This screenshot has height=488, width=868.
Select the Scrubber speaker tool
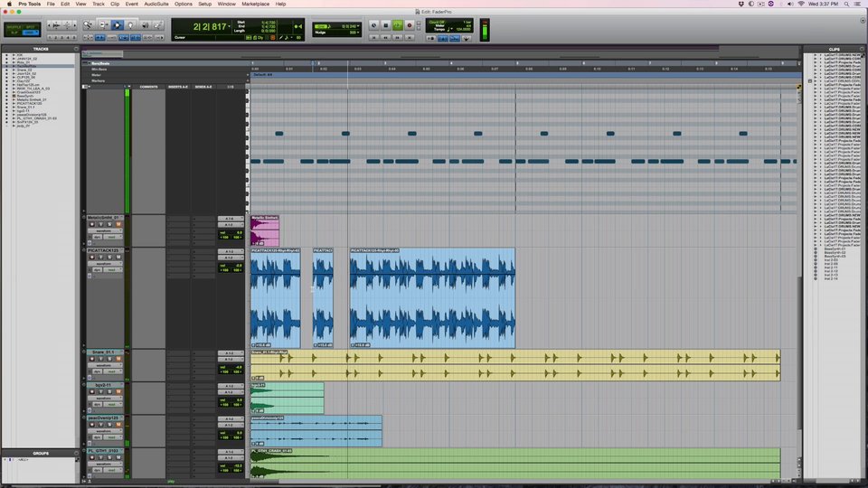(145, 25)
